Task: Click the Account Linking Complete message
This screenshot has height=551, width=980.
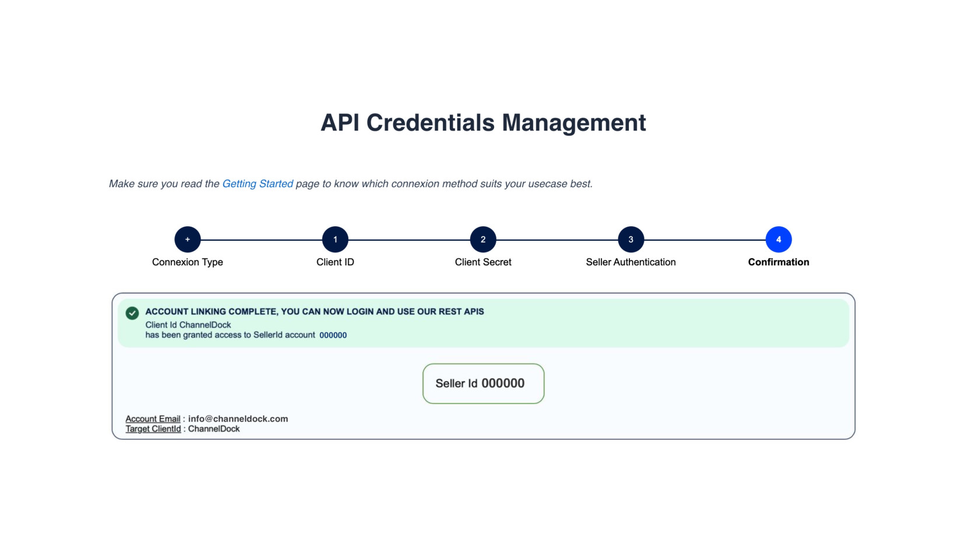Action: click(x=314, y=311)
